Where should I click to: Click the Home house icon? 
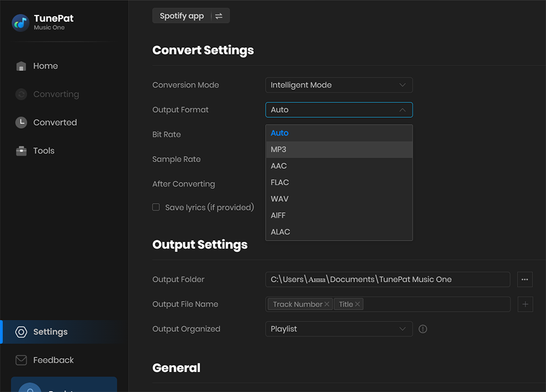[21, 66]
